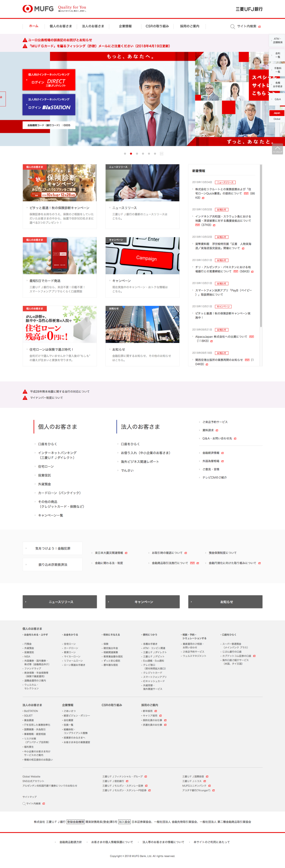The image size is (285, 868).
Task: Select the first carousel indicator dot
Action: click(125, 154)
